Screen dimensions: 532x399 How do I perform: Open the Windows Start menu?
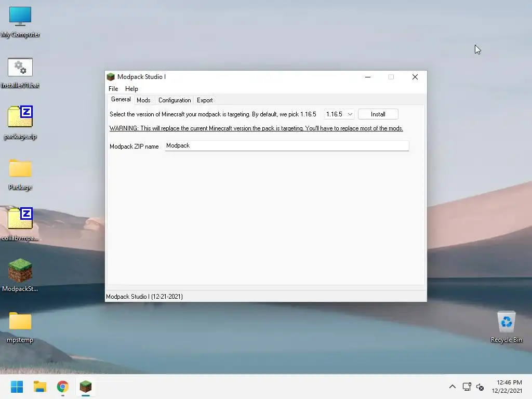pyautogui.click(x=17, y=387)
